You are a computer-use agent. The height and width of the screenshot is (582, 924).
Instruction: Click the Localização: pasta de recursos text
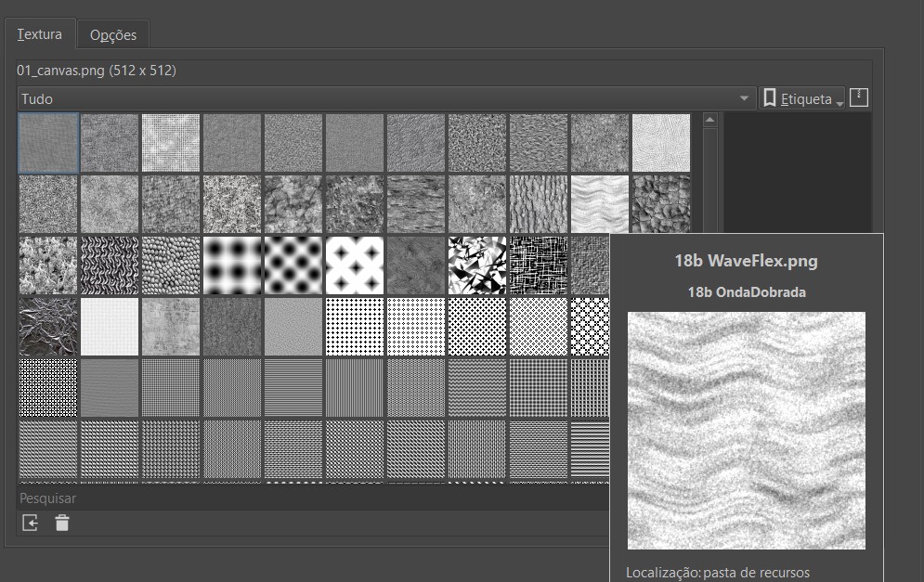click(718, 573)
